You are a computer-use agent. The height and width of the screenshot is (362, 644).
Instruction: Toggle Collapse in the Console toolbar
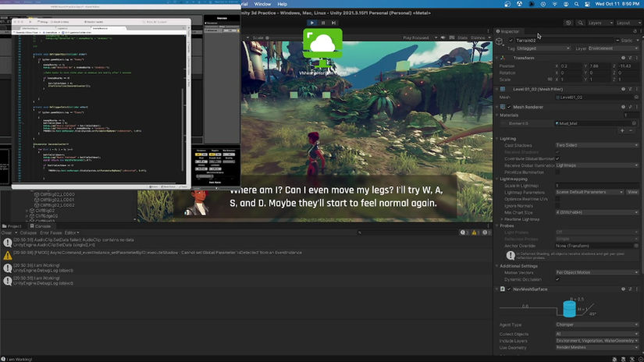pyautogui.click(x=28, y=232)
